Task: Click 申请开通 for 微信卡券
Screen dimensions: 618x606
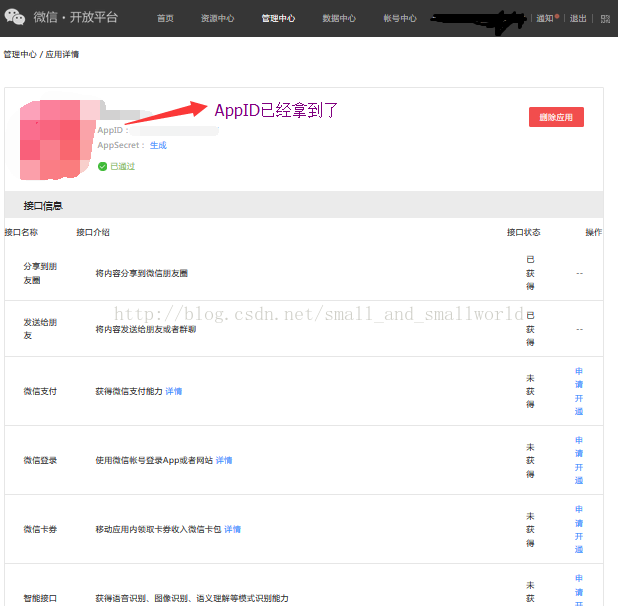Action: coord(579,529)
